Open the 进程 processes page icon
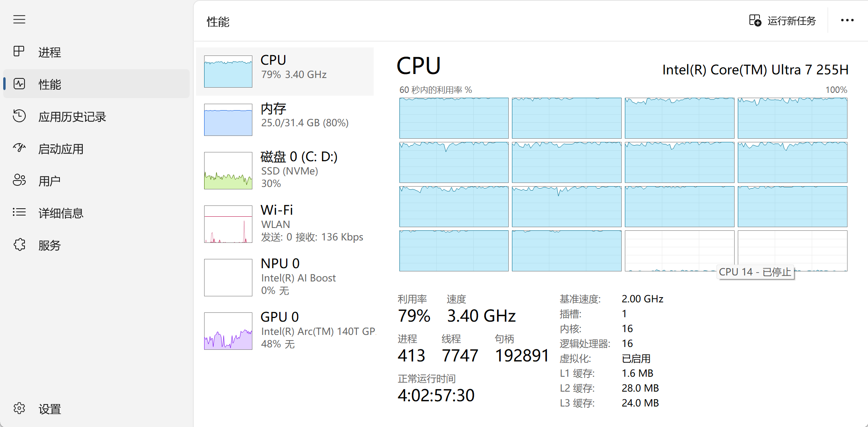 [x=19, y=51]
